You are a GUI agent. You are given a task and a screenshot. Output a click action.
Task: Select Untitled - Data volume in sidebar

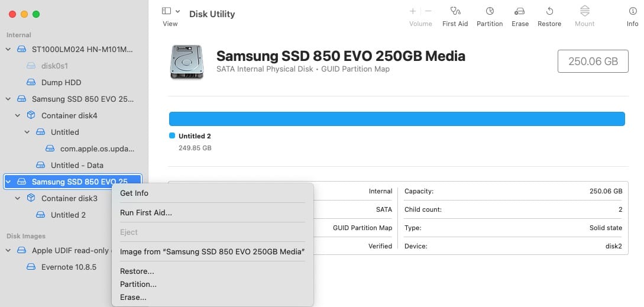77,166
